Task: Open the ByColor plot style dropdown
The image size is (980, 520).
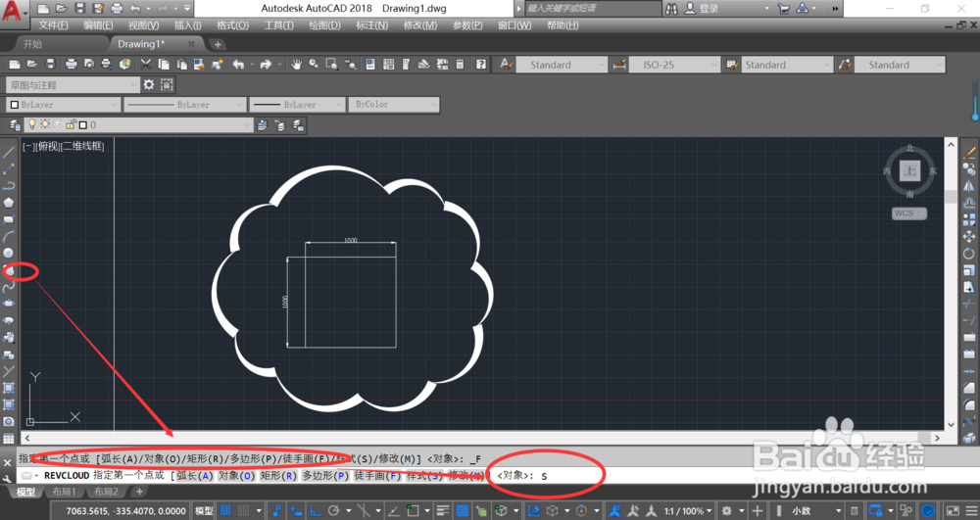Action: pos(394,104)
